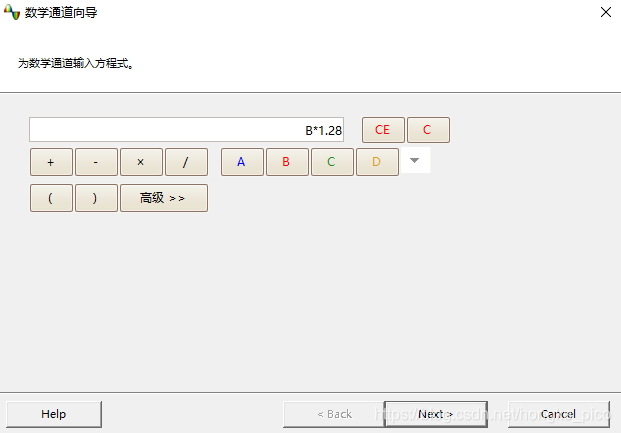
Task: Insert the divide slash operator
Action: point(187,162)
